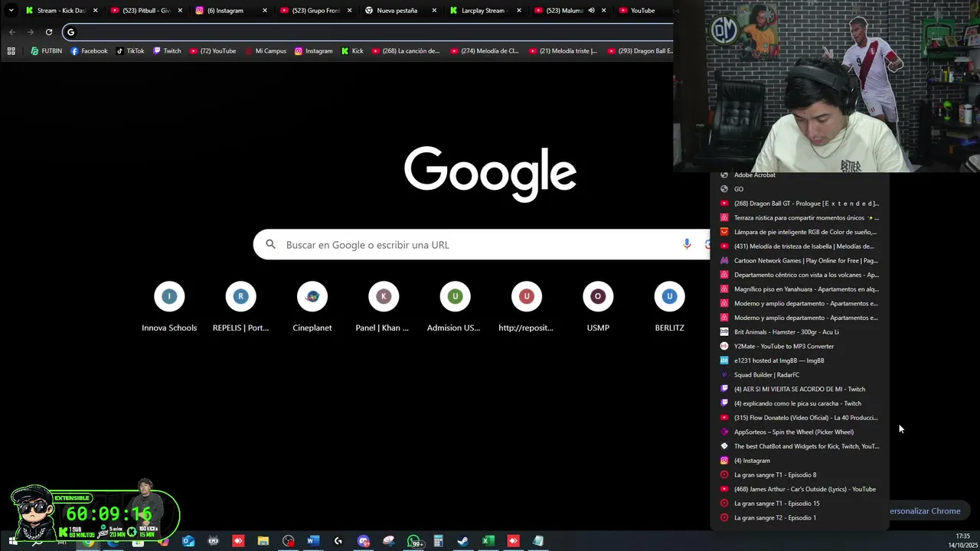Image resolution: width=980 pixels, height=551 pixels.
Task: Open the (268) La canción de... bookmark
Action: [406, 51]
